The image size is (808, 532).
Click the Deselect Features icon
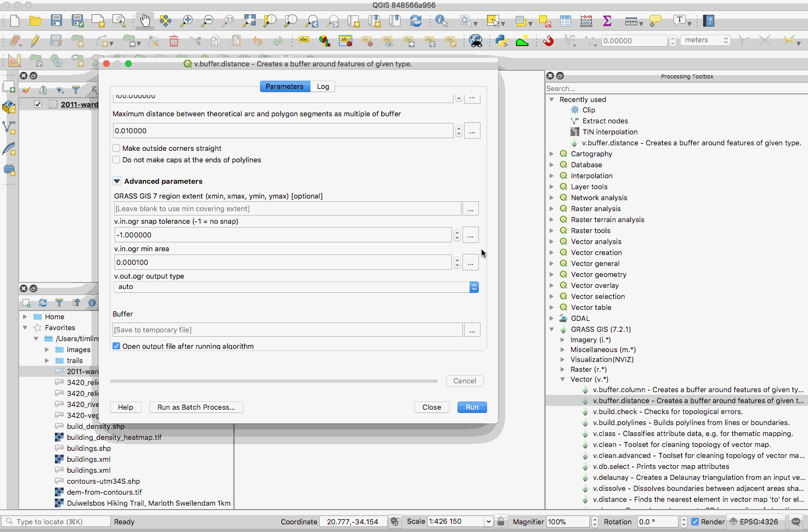click(x=545, y=21)
